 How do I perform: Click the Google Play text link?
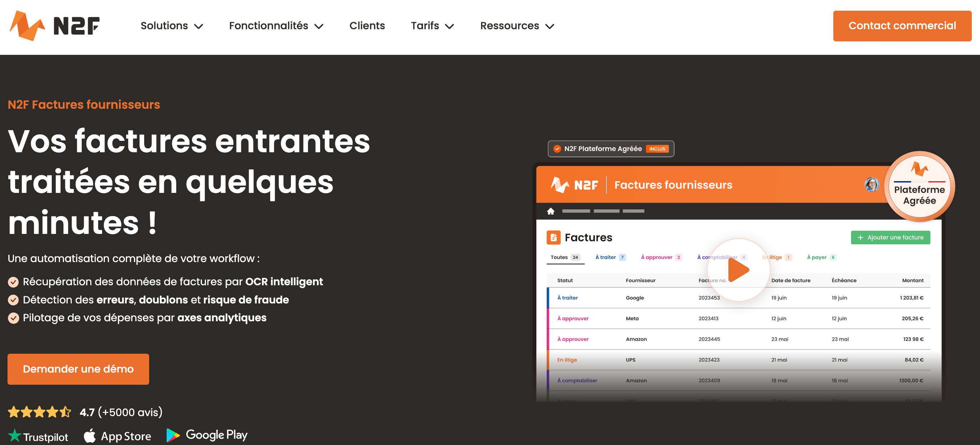[x=217, y=435]
